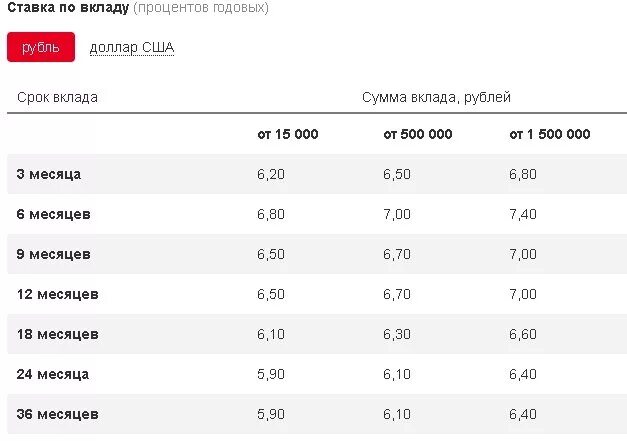Click the 'от 500 000' column header

(x=417, y=134)
